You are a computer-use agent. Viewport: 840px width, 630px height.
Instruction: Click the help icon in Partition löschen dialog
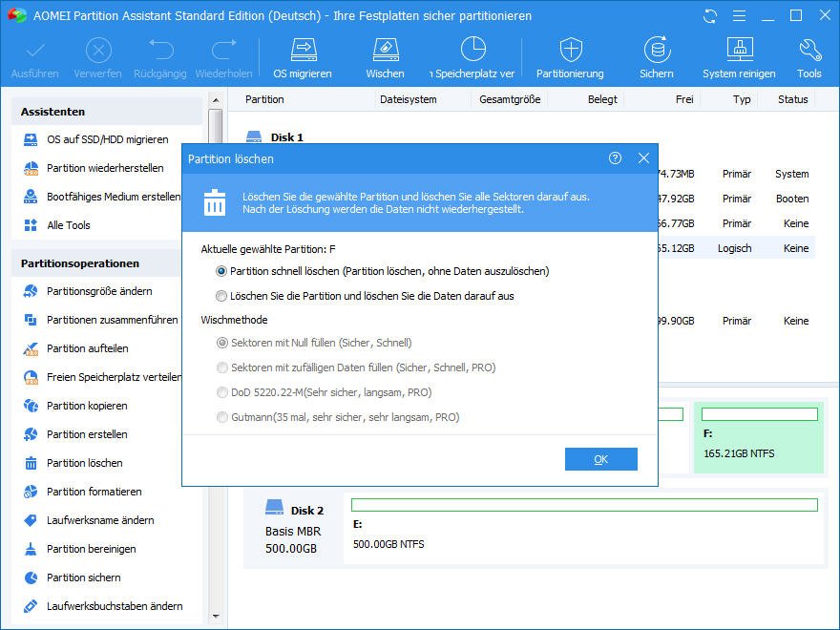[x=615, y=158]
